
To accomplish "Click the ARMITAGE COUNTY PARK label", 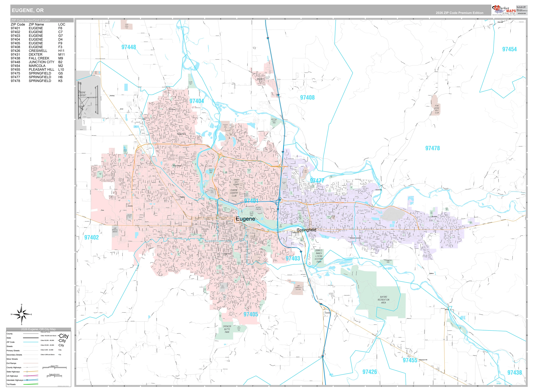I will pos(274,121).
